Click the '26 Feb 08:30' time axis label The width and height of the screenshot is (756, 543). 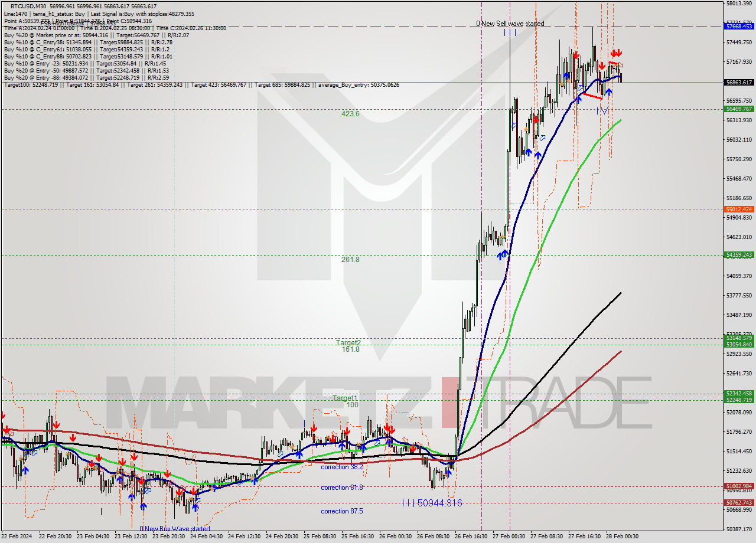[434, 537]
